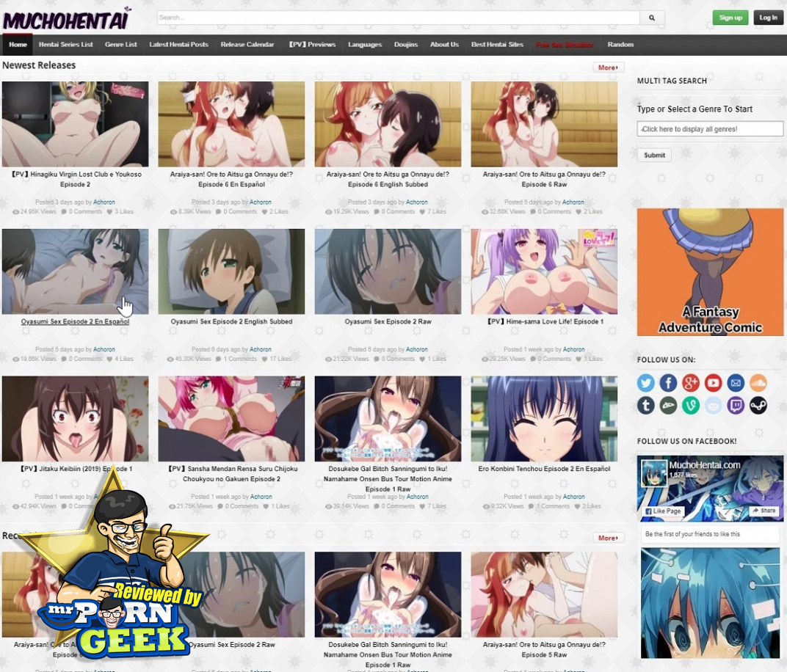Click the green Sign up button
Viewport: 787px width, 672px height.
point(730,18)
